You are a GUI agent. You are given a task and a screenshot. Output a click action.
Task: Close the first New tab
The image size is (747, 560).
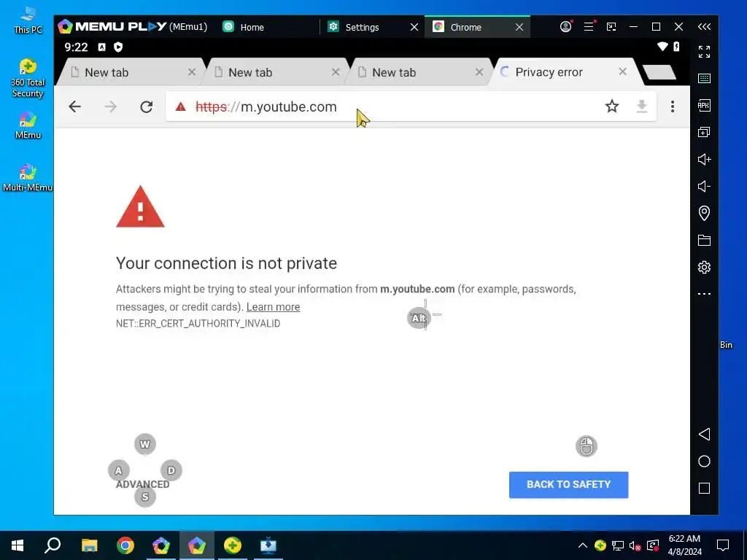(x=192, y=72)
